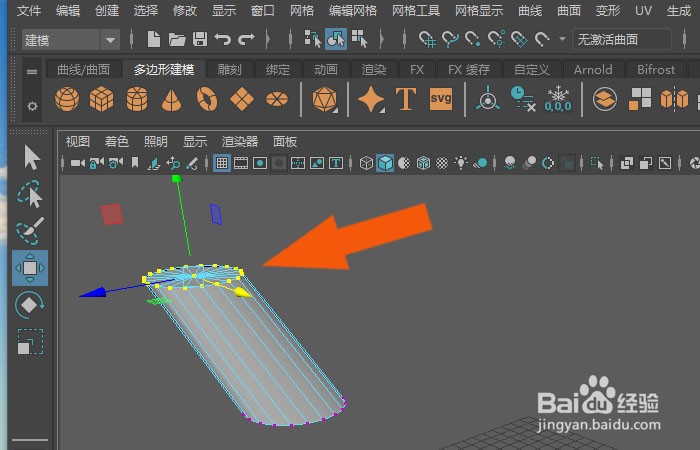Open the UV menu
Screen dimensions: 700x450
click(643, 11)
